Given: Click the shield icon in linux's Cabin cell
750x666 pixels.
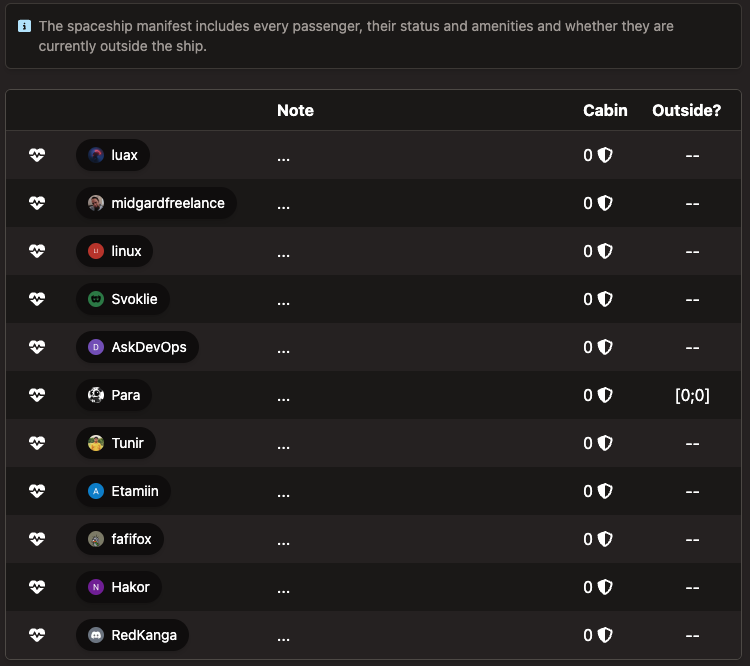Looking at the screenshot, I should [x=605, y=251].
